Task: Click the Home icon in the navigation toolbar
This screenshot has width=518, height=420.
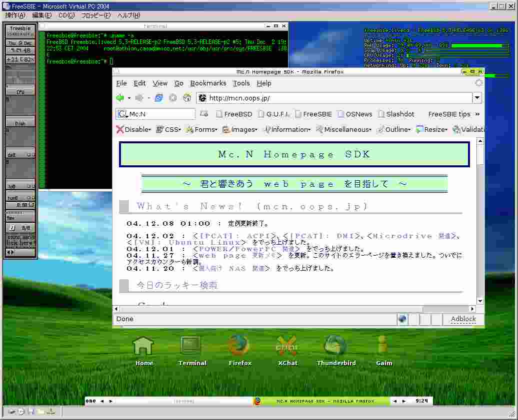Action: tap(187, 98)
